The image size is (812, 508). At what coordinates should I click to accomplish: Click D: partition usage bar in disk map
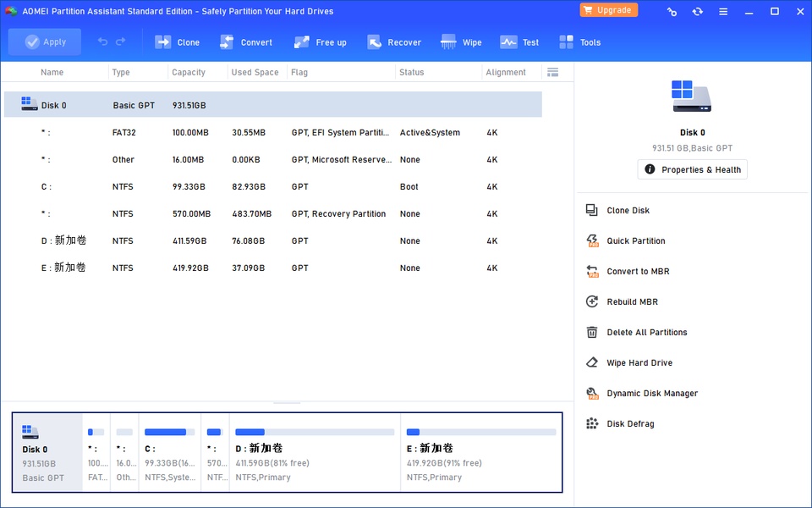pyautogui.click(x=315, y=432)
